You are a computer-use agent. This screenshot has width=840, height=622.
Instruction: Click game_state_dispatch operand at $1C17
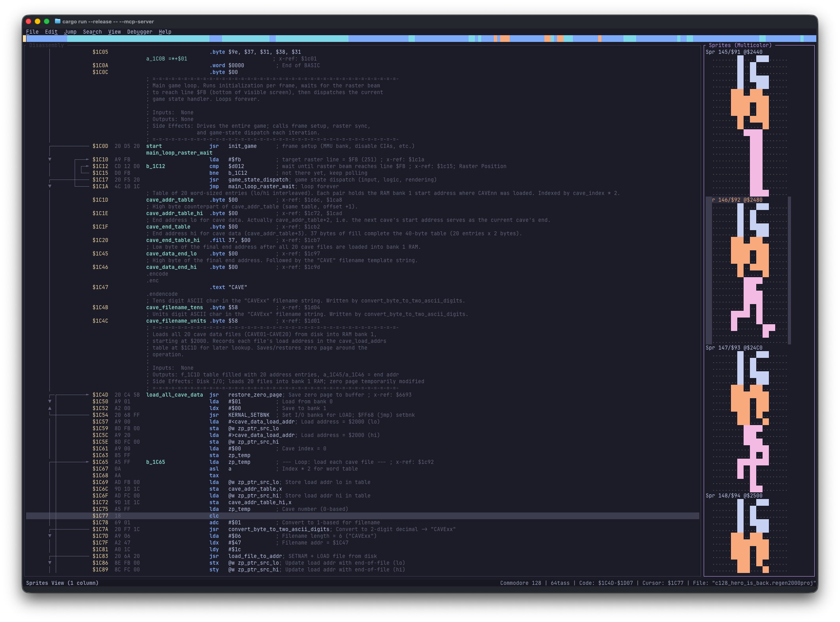(258, 180)
